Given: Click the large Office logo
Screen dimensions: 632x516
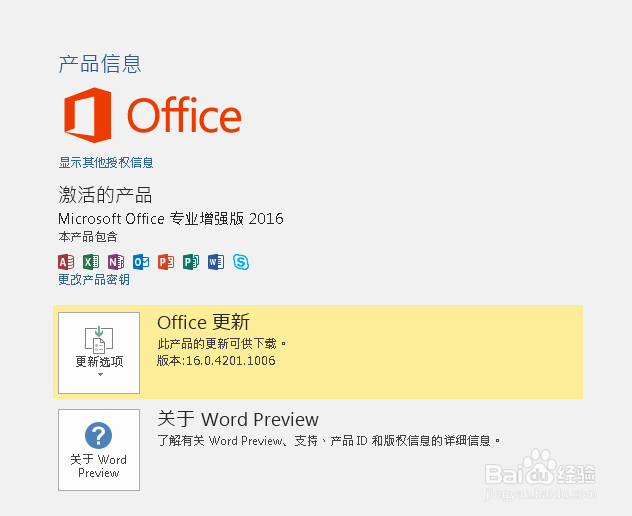Looking at the screenshot, I should click(153, 115).
